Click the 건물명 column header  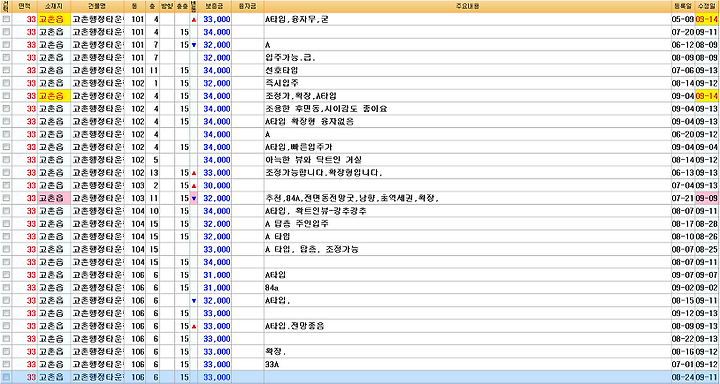[x=97, y=6]
